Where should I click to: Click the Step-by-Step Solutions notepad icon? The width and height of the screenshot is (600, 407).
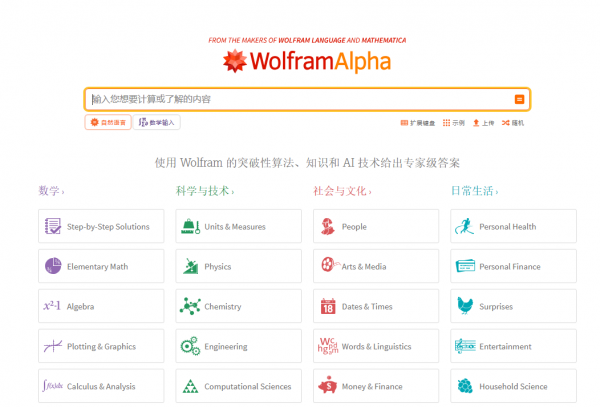coord(53,226)
